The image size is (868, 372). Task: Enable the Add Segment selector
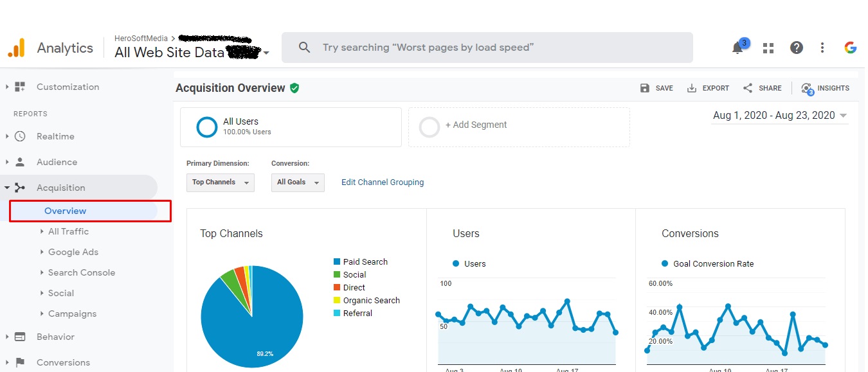(x=429, y=127)
